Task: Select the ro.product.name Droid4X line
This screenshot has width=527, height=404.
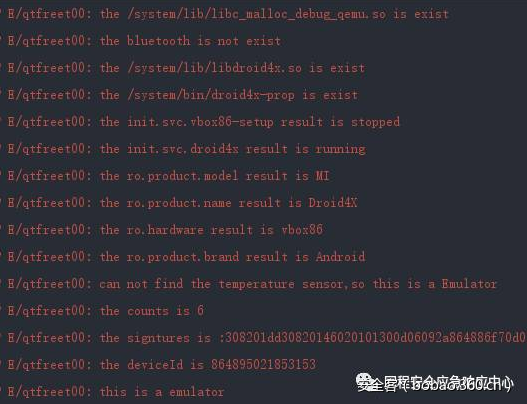Action: click(182, 203)
